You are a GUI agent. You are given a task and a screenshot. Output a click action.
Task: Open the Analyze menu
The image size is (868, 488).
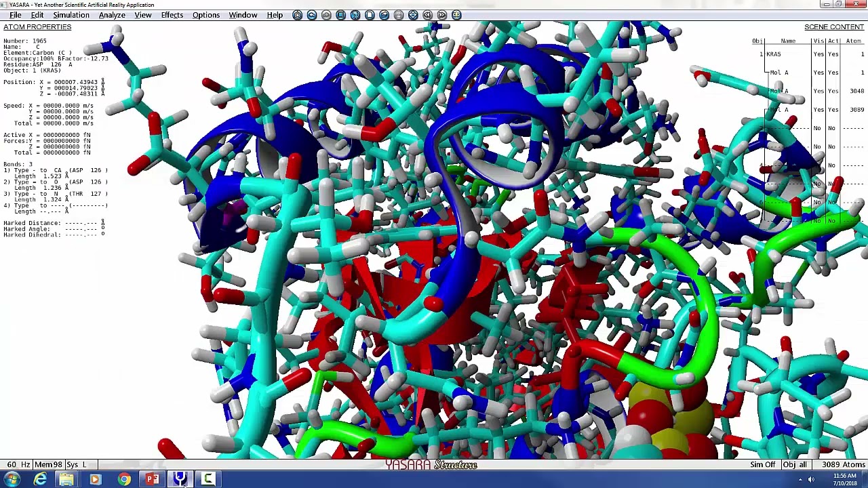coord(112,15)
